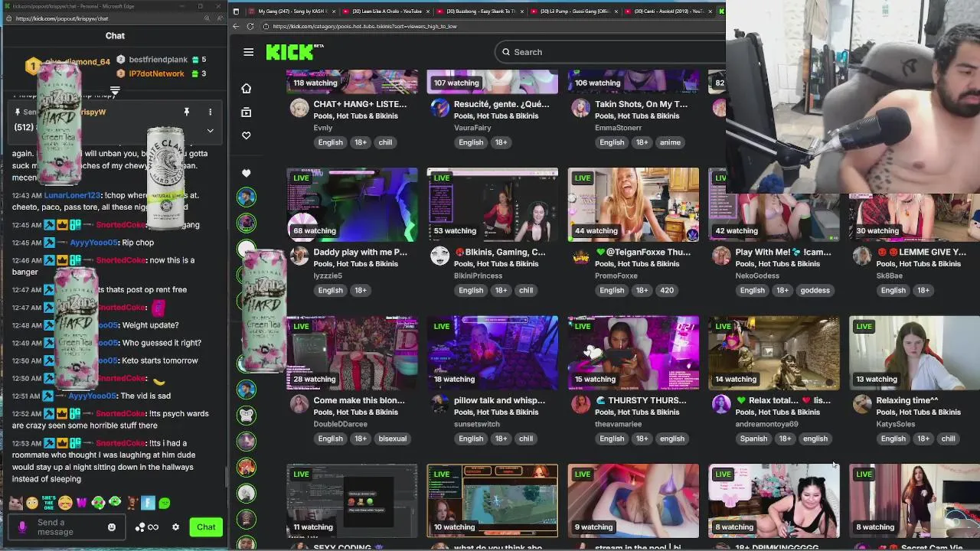Click the goddess tag under NekoGodess
Screen dimensions: 980x551
coord(815,290)
